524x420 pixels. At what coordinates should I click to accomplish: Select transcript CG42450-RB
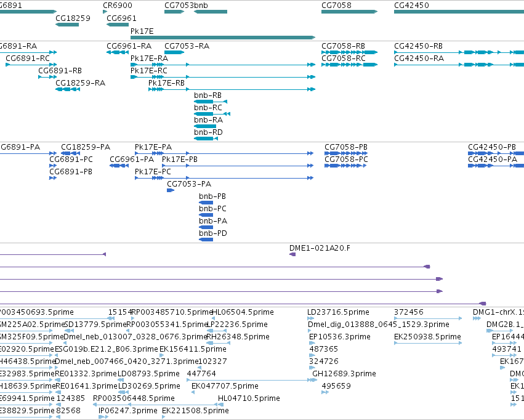pyautogui.click(x=459, y=52)
